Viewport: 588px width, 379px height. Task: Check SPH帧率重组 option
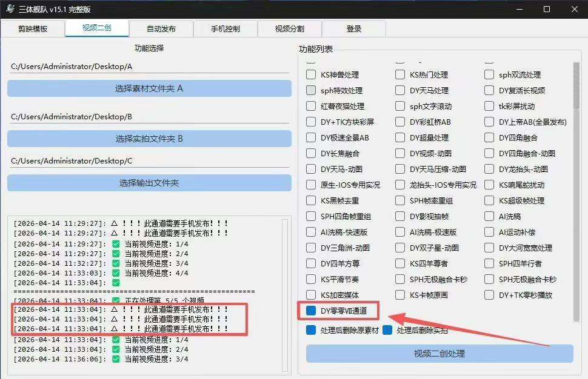(400, 200)
